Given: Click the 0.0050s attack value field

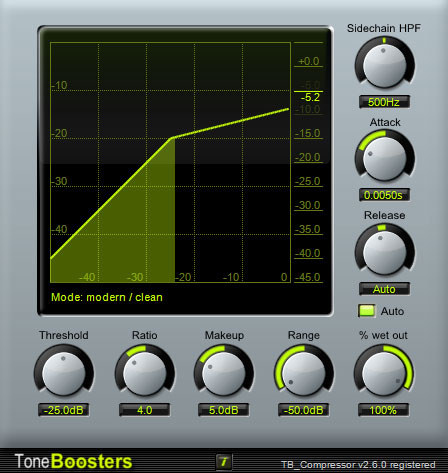Looking at the screenshot, I should [384, 195].
